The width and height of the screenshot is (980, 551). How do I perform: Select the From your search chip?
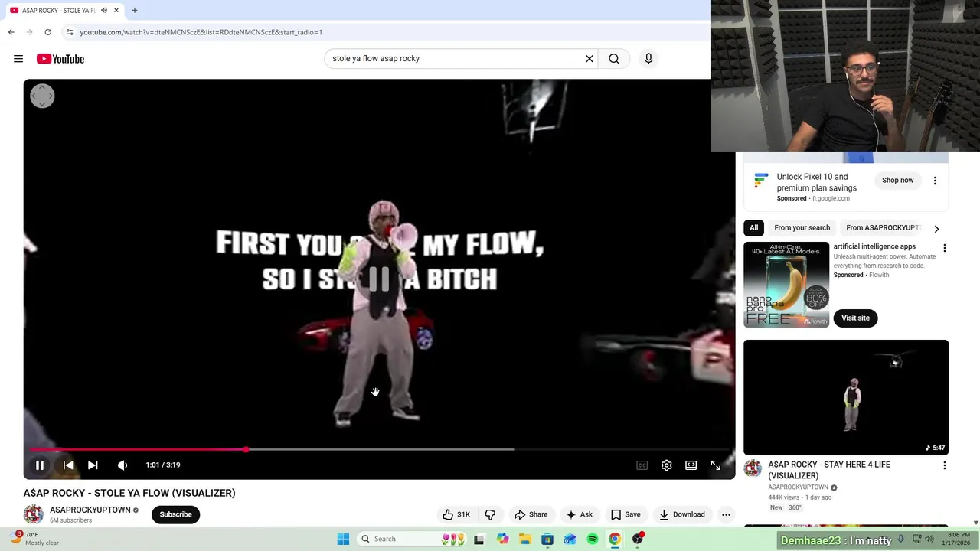[x=802, y=227]
